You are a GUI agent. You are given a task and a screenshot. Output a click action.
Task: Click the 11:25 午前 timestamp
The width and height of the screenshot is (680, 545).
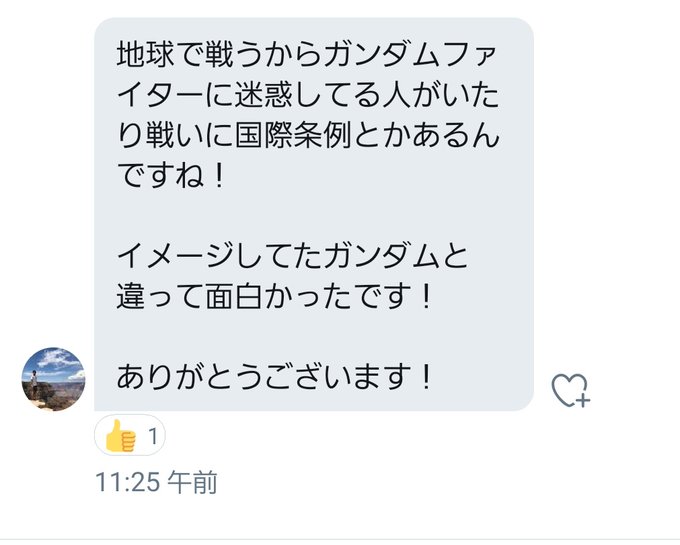[156, 482]
